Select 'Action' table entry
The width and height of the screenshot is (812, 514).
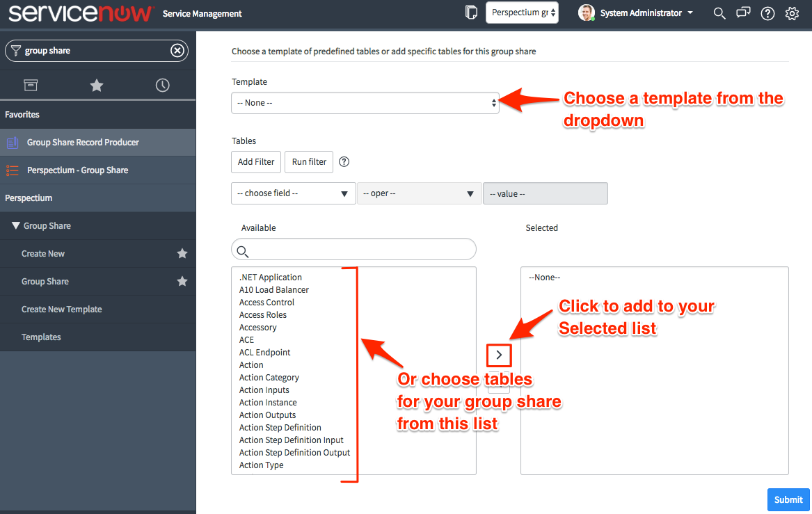point(251,365)
